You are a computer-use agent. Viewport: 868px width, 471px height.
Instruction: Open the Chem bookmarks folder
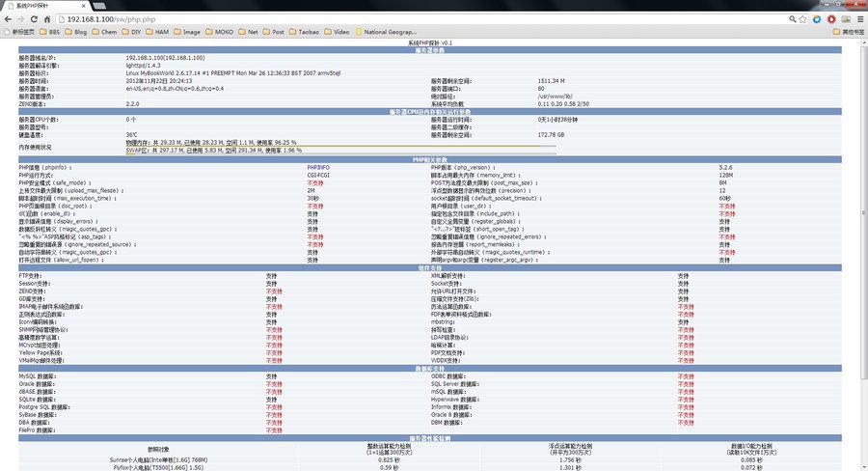point(104,32)
